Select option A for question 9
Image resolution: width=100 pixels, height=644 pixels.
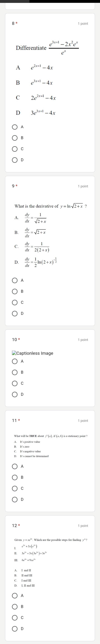15,280
